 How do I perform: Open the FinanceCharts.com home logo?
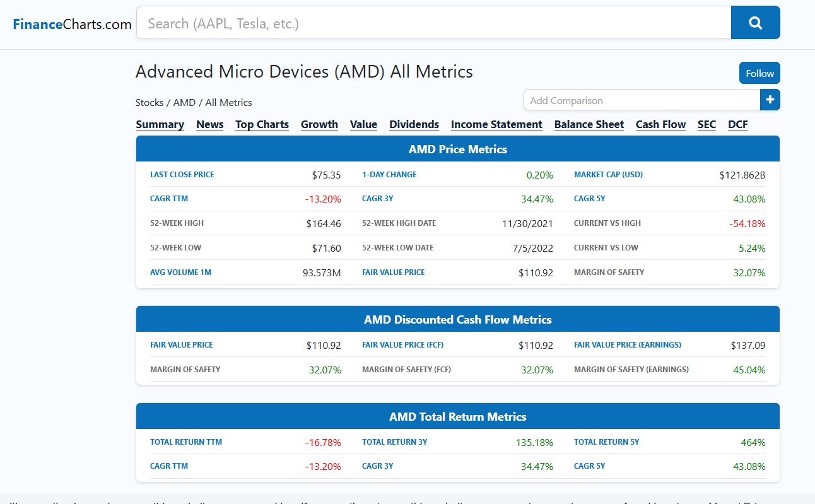[72, 24]
